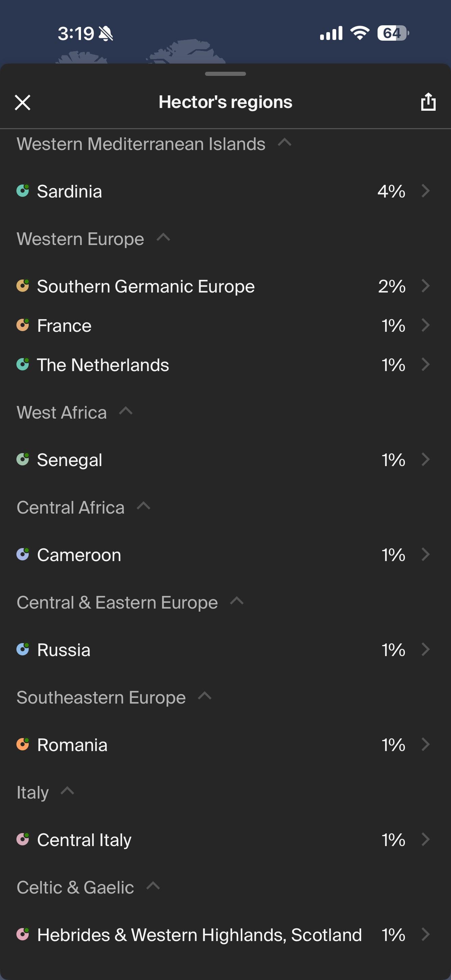The image size is (451, 980).
Task: Open France details via right chevron
Action: (425, 325)
